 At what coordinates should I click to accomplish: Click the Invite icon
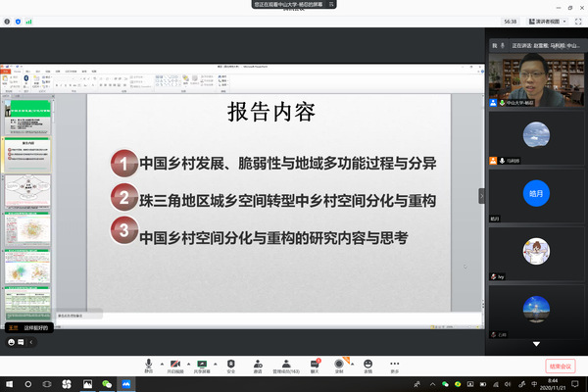point(258,363)
